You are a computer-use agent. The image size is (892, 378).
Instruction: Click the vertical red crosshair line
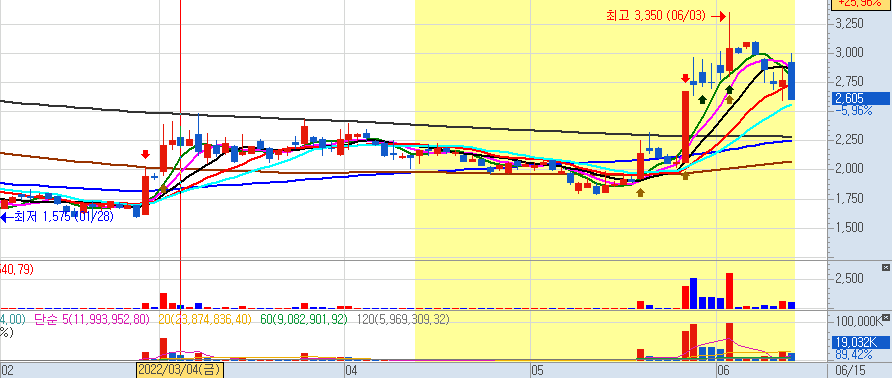click(x=180, y=182)
